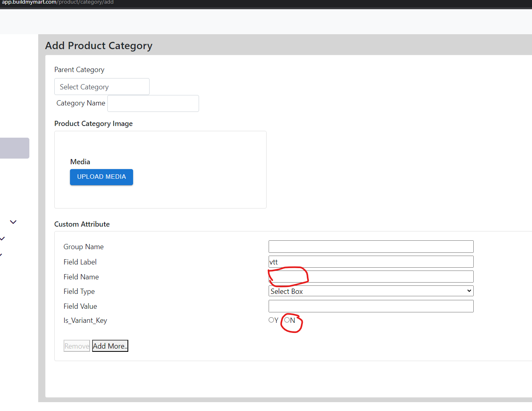The height and width of the screenshot is (411, 532).
Task: Click the Media label
Action: 80,162
